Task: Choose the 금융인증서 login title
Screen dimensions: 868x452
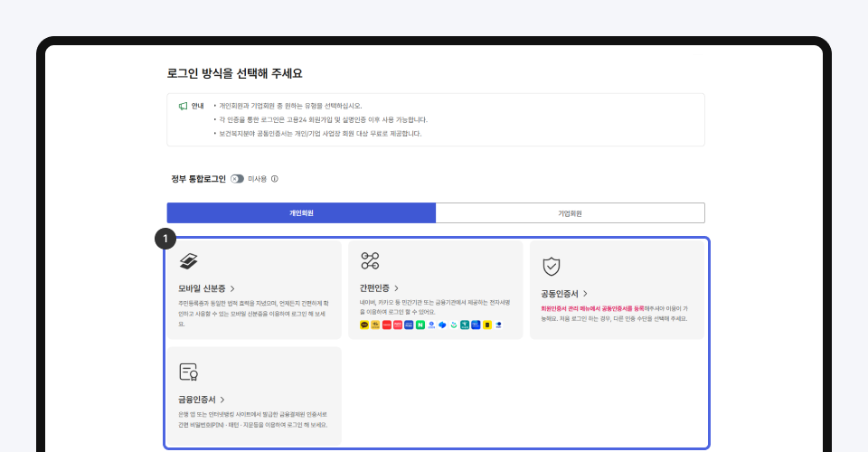Action: (x=196, y=400)
